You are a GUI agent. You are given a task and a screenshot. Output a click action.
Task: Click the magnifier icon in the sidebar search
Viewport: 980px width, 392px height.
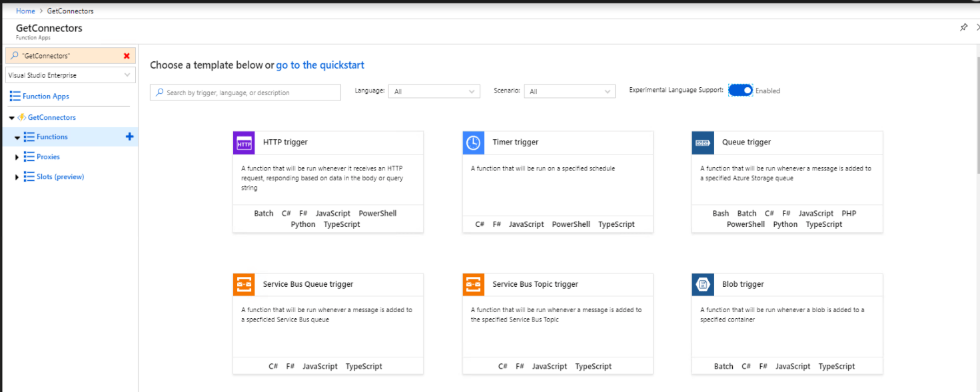pyautogui.click(x=15, y=56)
